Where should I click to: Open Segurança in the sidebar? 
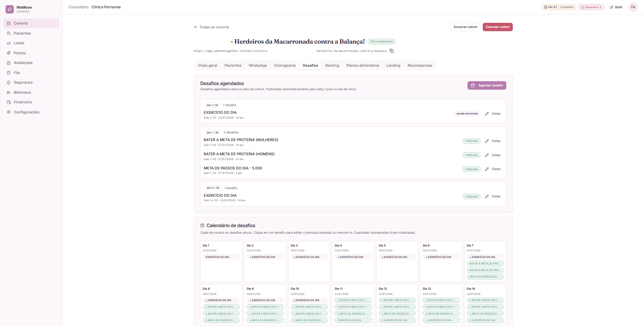pyautogui.click(x=31, y=83)
